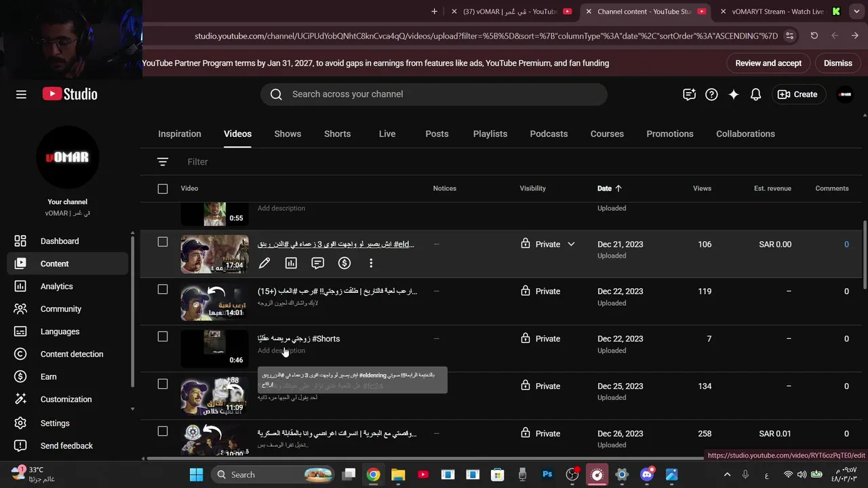Open Customization from the sidebar
The width and height of the screenshot is (868, 488).
tap(67, 399)
